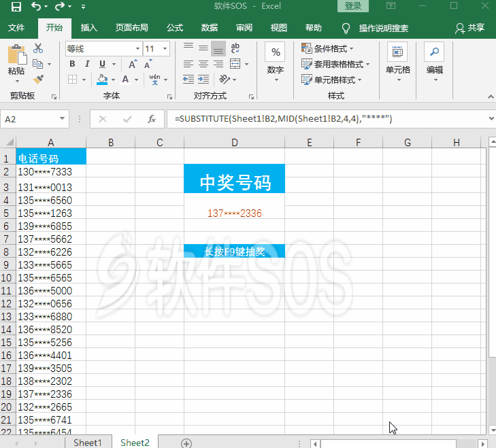Select all cells via the corner triangle

point(9,142)
